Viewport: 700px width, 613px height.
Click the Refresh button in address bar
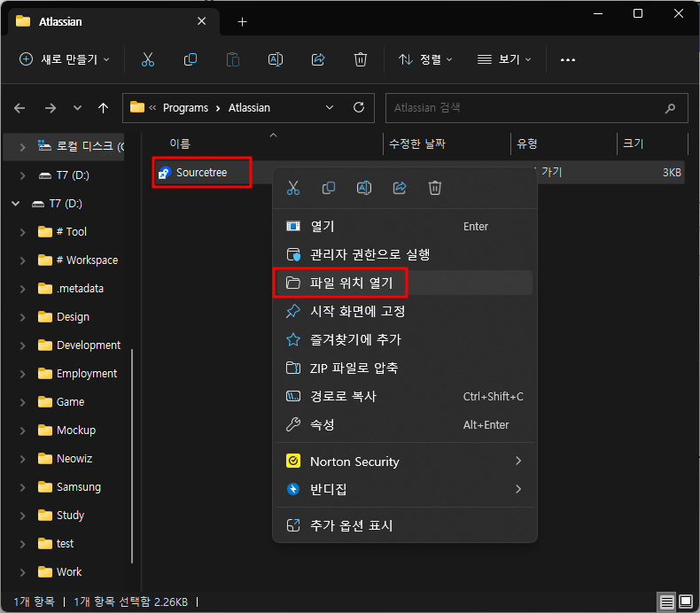click(359, 107)
